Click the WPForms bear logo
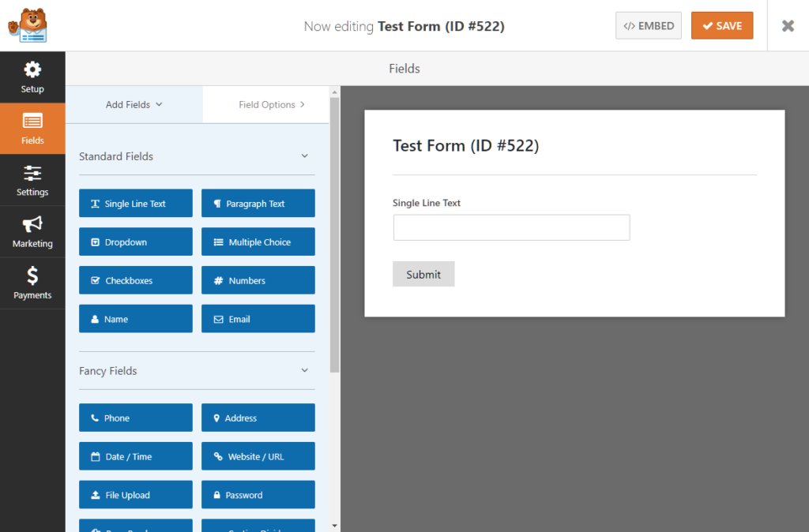The width and height of the screenshot is (809, 532). click(x=28, y=24)
